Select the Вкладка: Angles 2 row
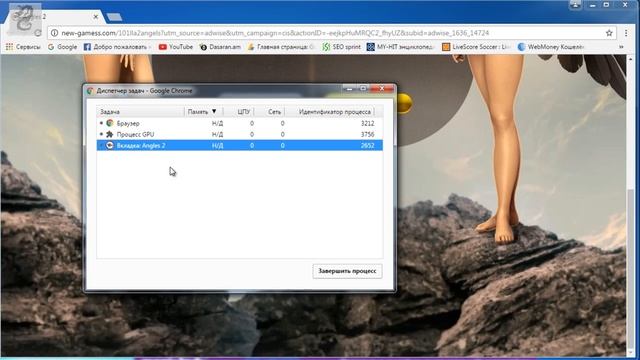Viewport: 640px width, 360px height. coord(240,145)
